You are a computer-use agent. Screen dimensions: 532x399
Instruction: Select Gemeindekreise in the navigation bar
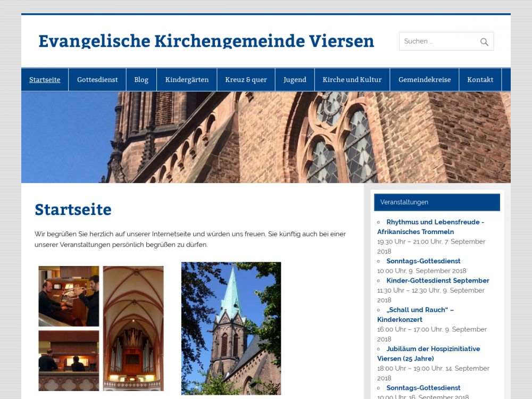click(x=424, y=80)
